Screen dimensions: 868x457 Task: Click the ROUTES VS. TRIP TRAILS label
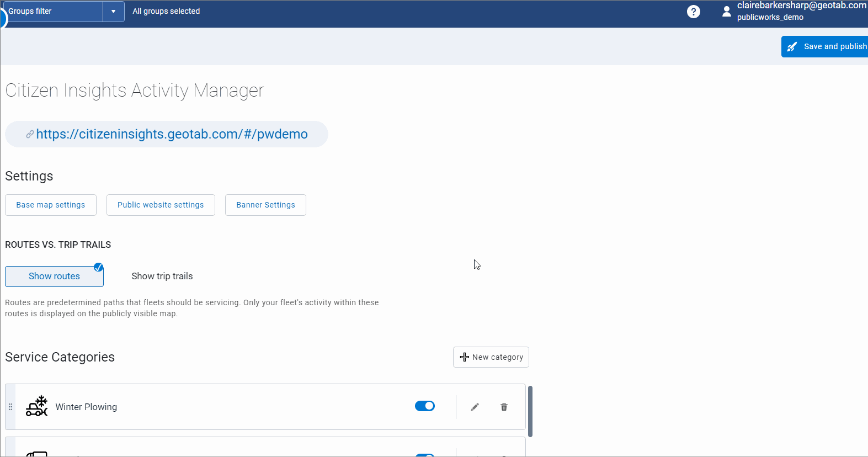[x=58, y=245]
